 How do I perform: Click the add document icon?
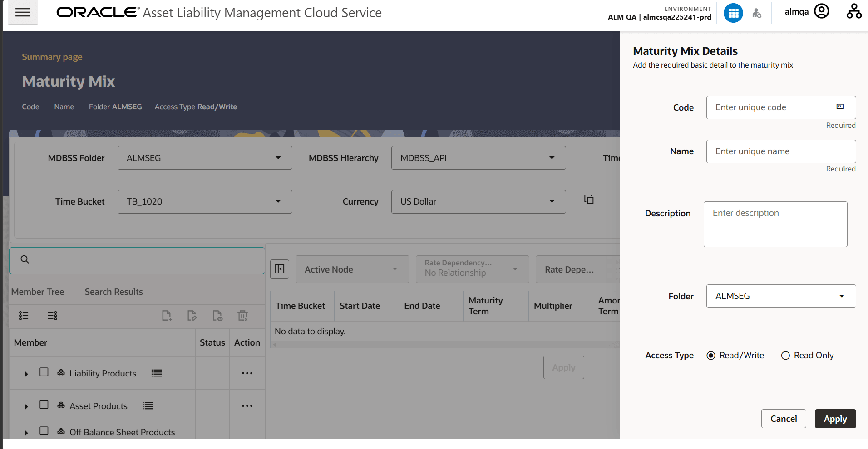click(167, 316)
